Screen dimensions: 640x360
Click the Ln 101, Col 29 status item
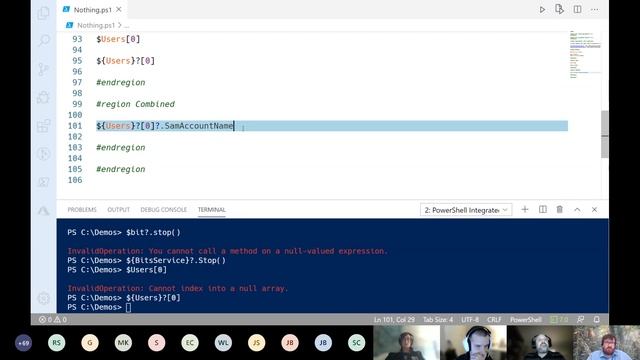pos(394,320)
